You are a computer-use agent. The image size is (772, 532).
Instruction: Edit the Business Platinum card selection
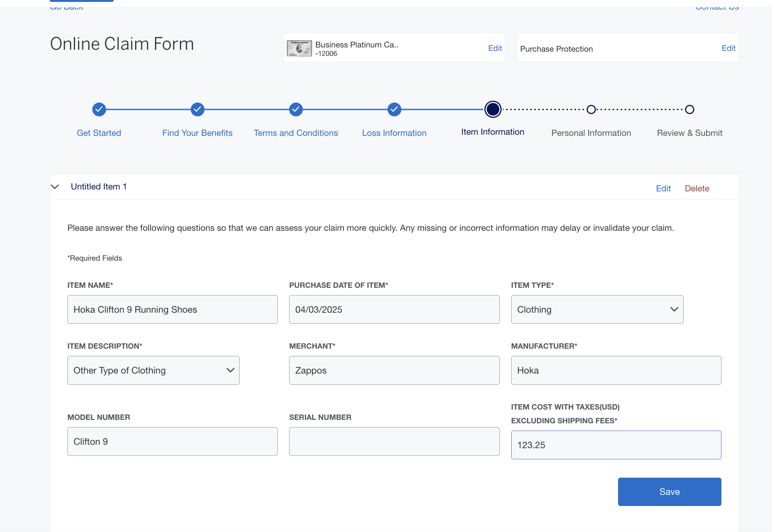495,48
